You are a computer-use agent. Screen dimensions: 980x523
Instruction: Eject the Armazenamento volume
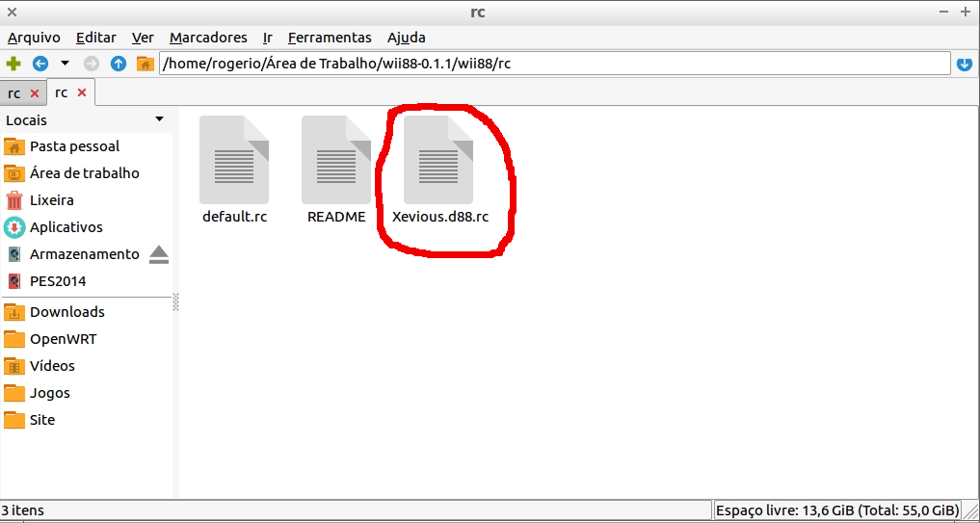coord(159,254)
